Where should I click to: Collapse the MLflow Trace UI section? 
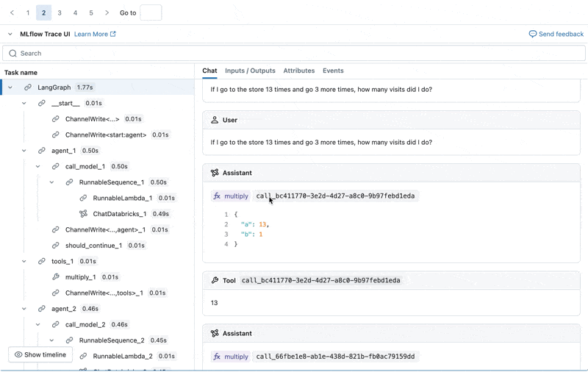click(x=10, y=35)
